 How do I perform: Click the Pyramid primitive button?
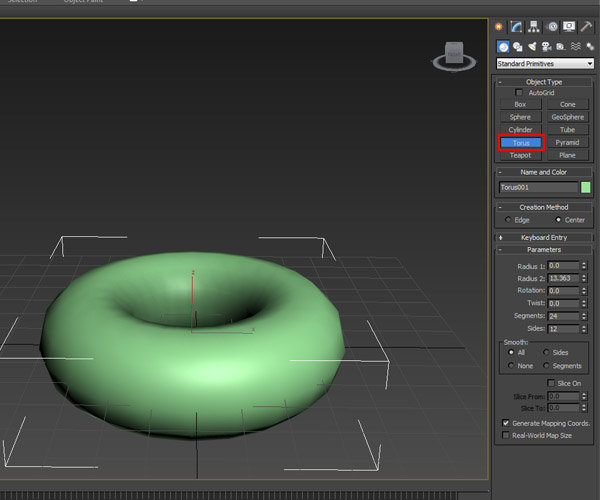(x=567, y=143)
